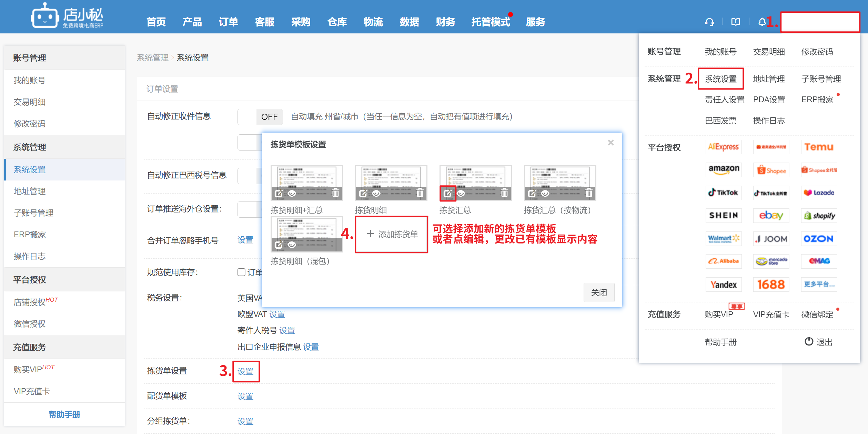Screen dimensions: 868x434
Task: Delete the 拣货明细 template with trash icon
Action: point(420,193)
